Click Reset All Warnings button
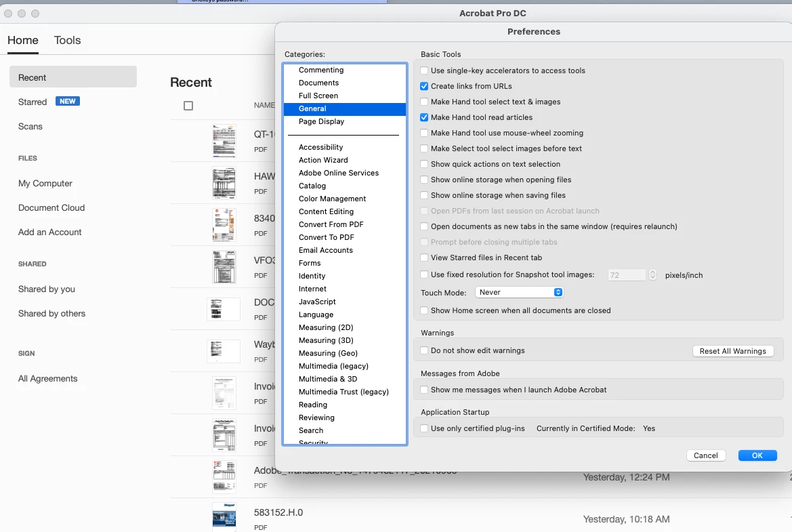The image size is (792, 532). (x=733, y=351)
